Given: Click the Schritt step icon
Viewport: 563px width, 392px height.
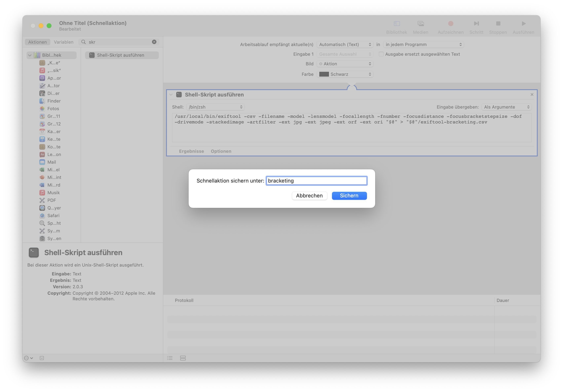Looking at the screenshot, I should click(476, 24).
